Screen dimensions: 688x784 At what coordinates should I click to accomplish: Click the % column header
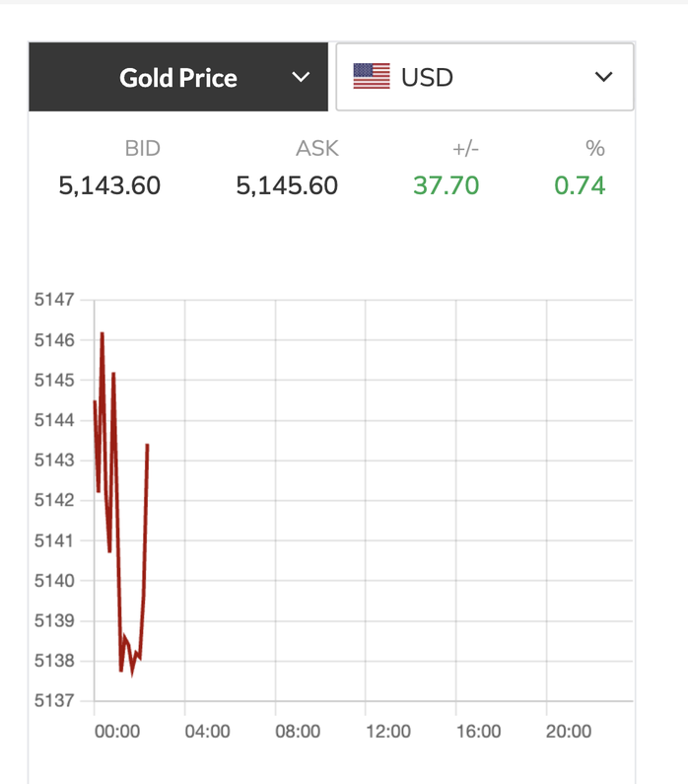coord(594,149)
